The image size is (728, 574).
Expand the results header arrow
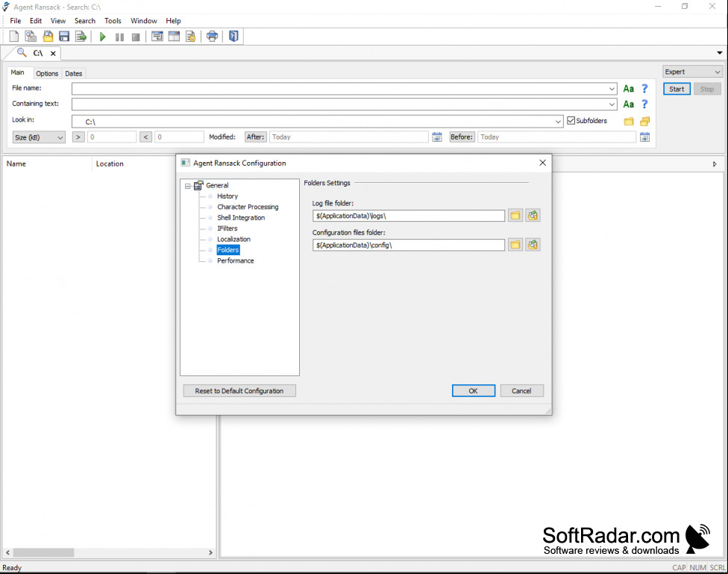[715, 164]
